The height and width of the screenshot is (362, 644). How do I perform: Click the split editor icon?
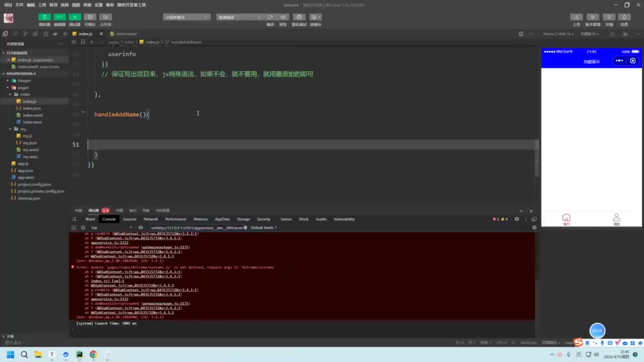[521, 34]
